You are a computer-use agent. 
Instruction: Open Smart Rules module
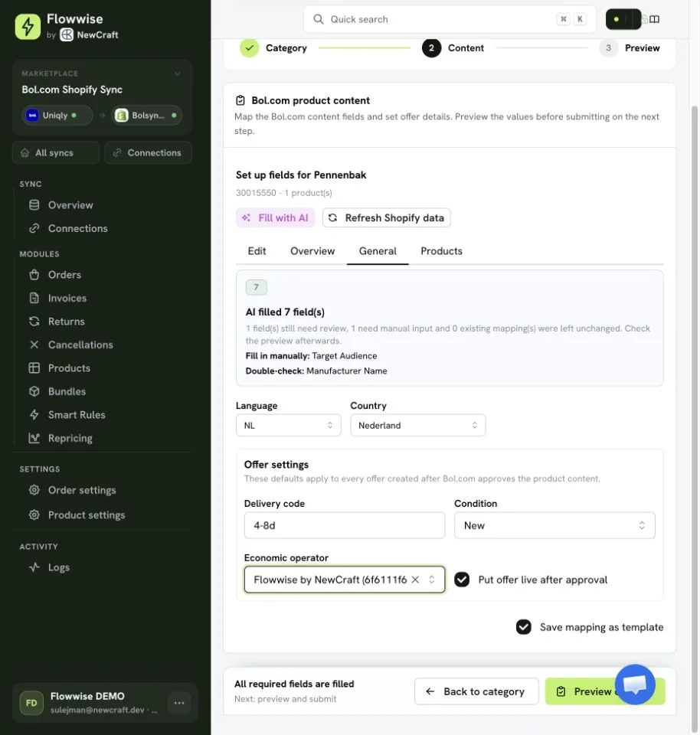[77, 415]
